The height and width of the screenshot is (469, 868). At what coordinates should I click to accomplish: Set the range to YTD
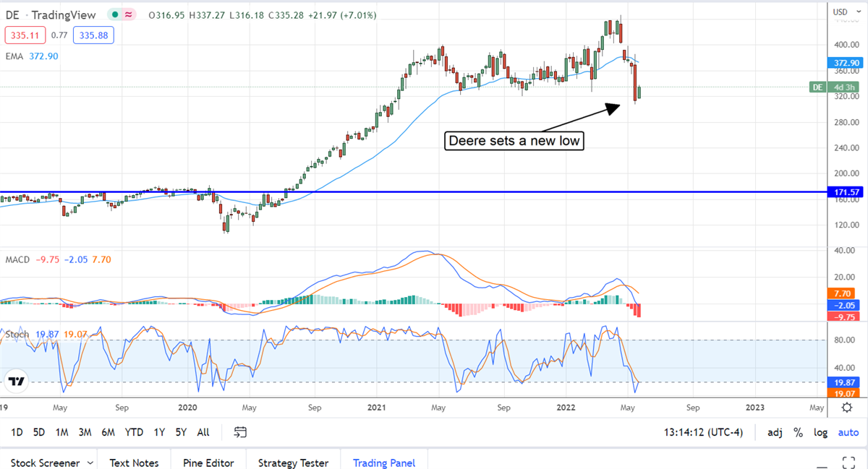[x=134, y=432]
